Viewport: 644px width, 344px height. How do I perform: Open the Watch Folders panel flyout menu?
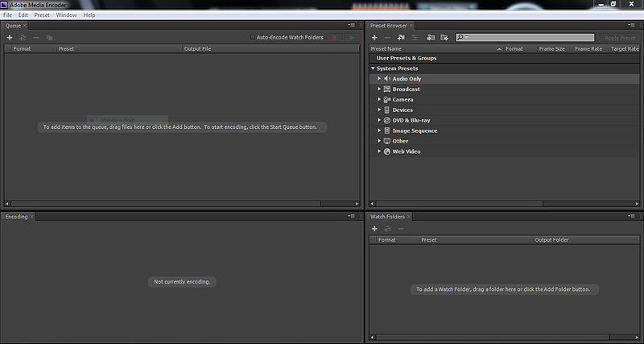coord(631,216)
